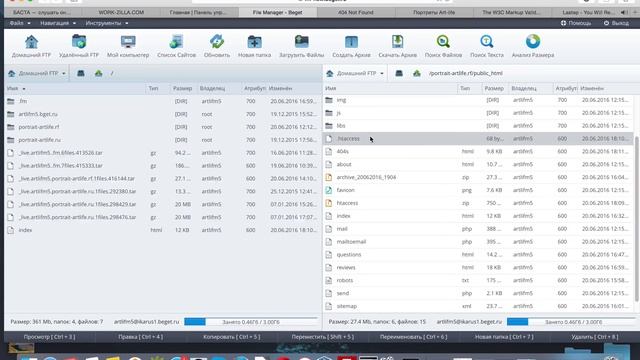Click the Правка [Ctrl+4] button
Viewport: 640px width, 360px height.
[x=140, y=337]
